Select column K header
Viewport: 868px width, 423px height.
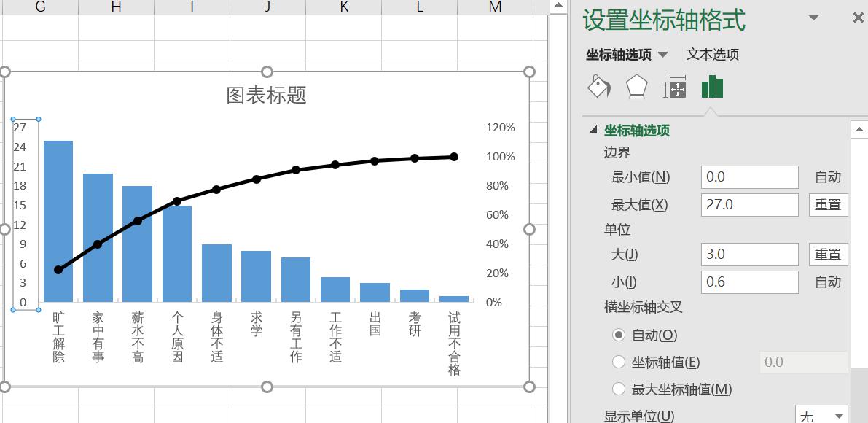pyautogui.click(x=344, y=7)
